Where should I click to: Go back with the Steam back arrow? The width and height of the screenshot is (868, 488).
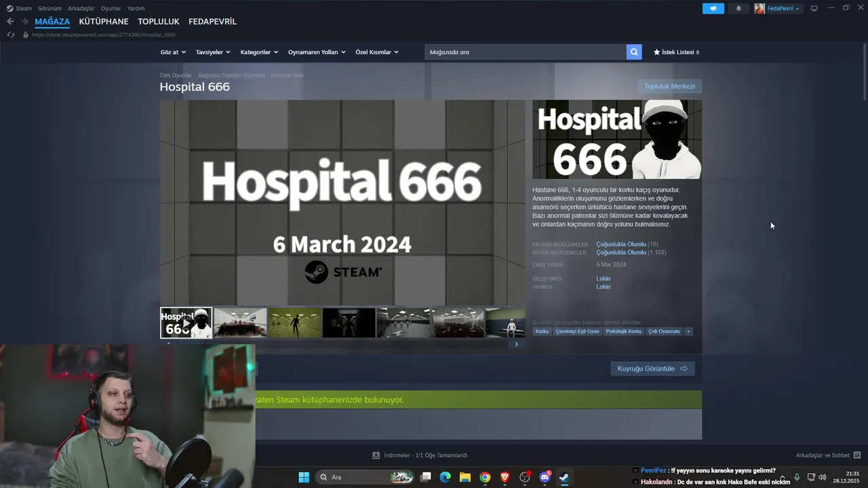point(10,22)
